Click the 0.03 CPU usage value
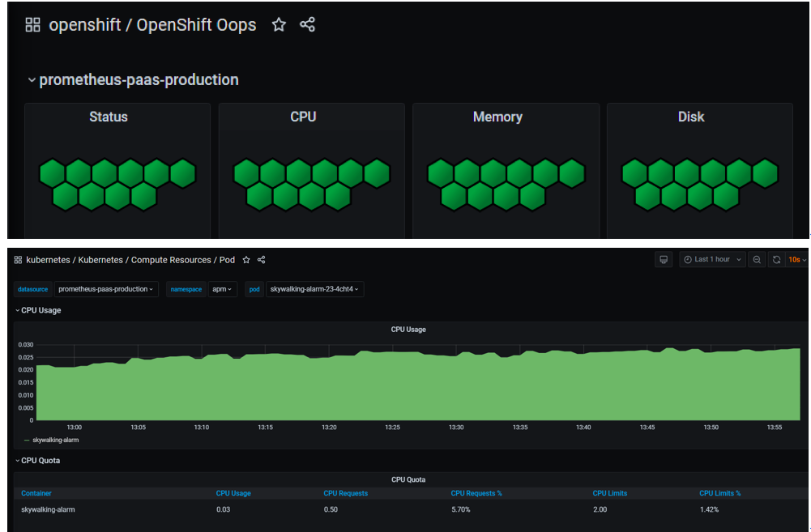 [224, 509]
